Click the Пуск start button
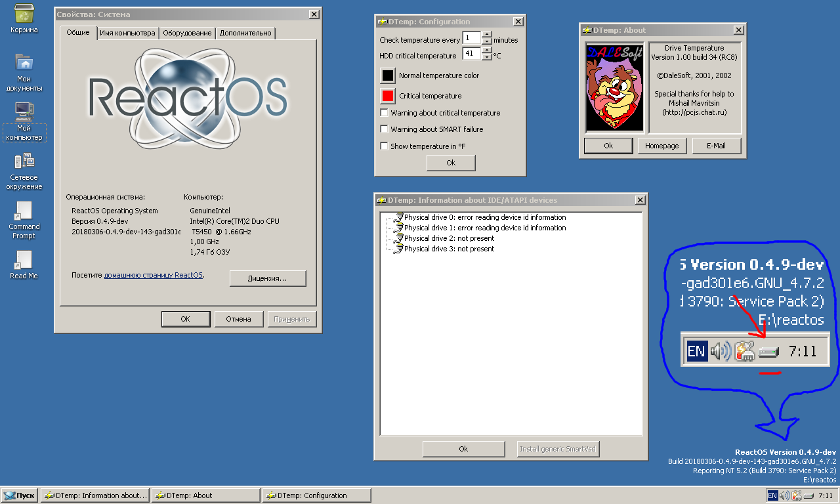This screenshot has height=504, width=840. pos(20,495)
